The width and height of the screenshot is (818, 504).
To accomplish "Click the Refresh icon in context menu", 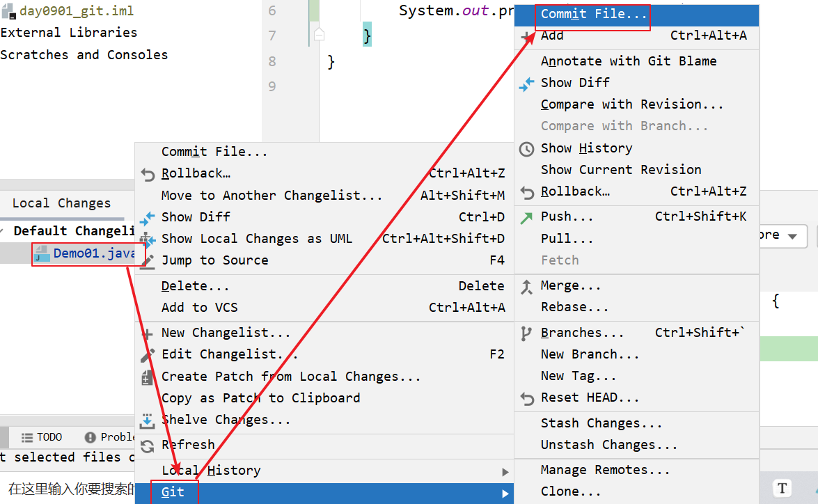I will 148,446.
